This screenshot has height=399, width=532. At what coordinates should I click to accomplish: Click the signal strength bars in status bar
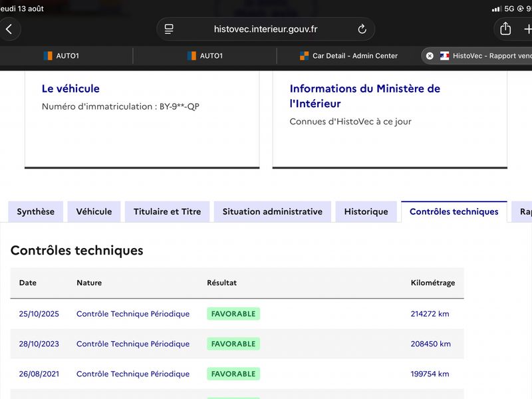click(496, 9)
